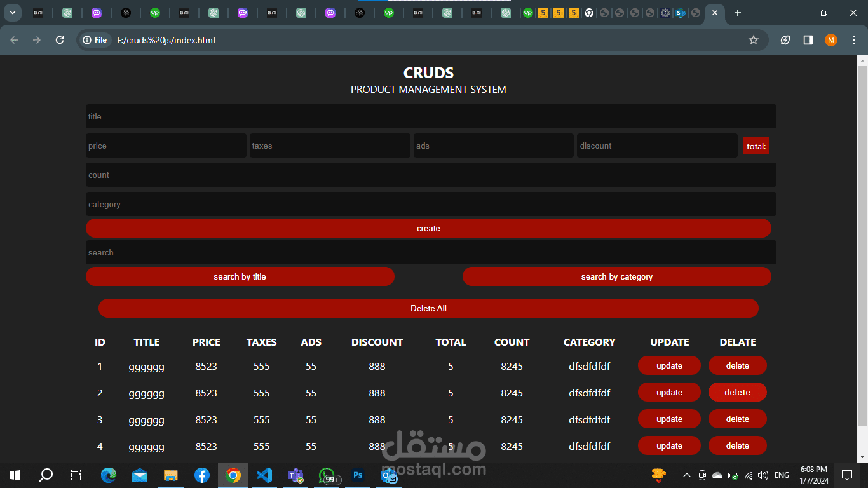Click the address bar URL
868x488 pixels.
pos(166,40)
